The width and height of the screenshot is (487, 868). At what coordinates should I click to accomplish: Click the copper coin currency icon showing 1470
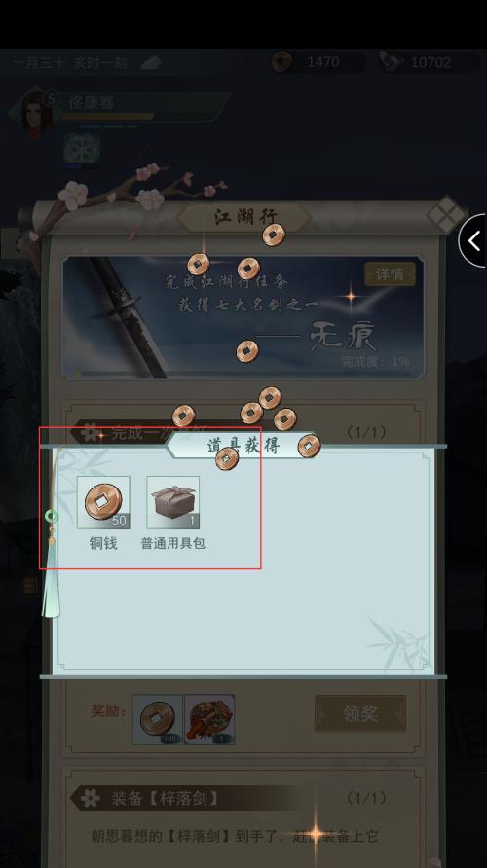(282, 62)
